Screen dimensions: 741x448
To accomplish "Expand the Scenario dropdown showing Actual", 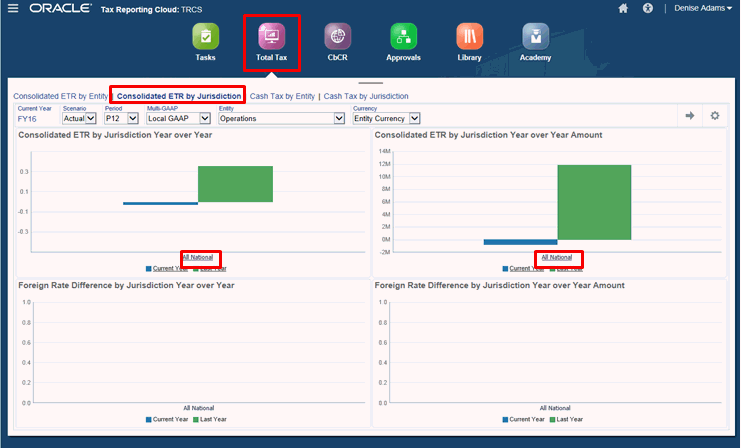I will (79, 118).
